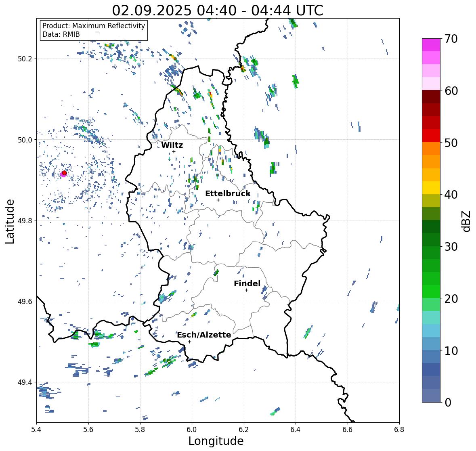Click the longitude tick label 5.8
The width and height of the screenshot is (476, 451).
[140, 430]
